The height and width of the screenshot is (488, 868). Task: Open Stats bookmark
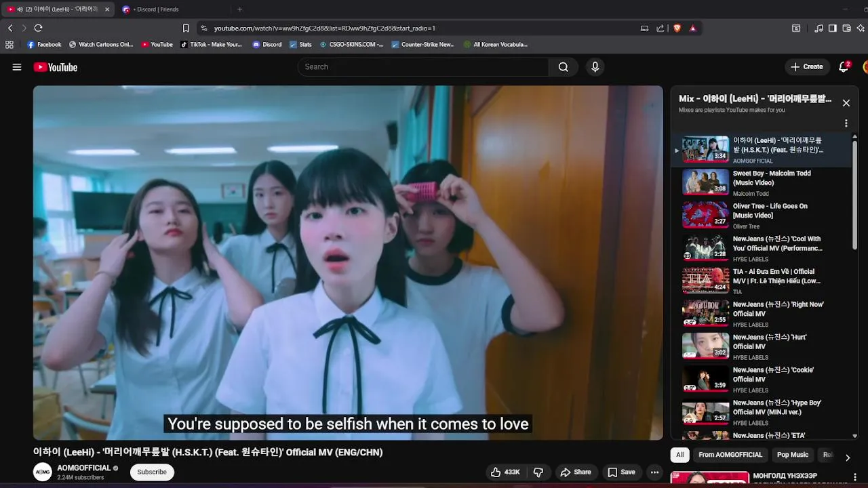click(300, 45)
